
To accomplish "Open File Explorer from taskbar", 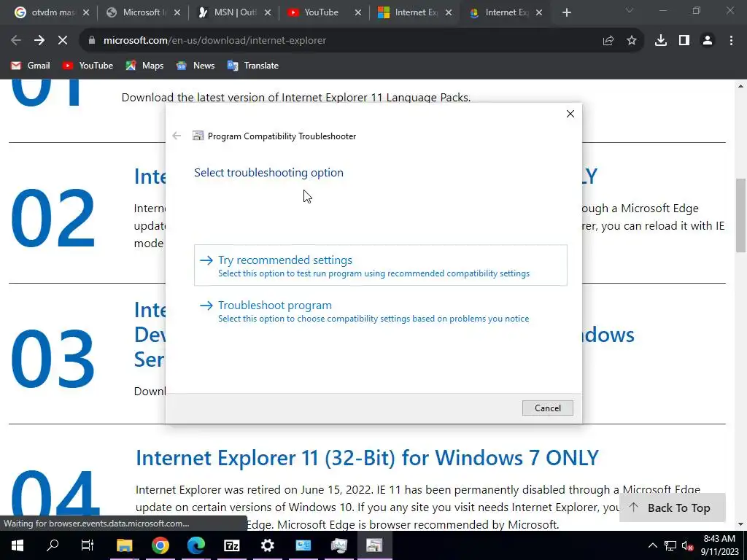I will point(124,545).
